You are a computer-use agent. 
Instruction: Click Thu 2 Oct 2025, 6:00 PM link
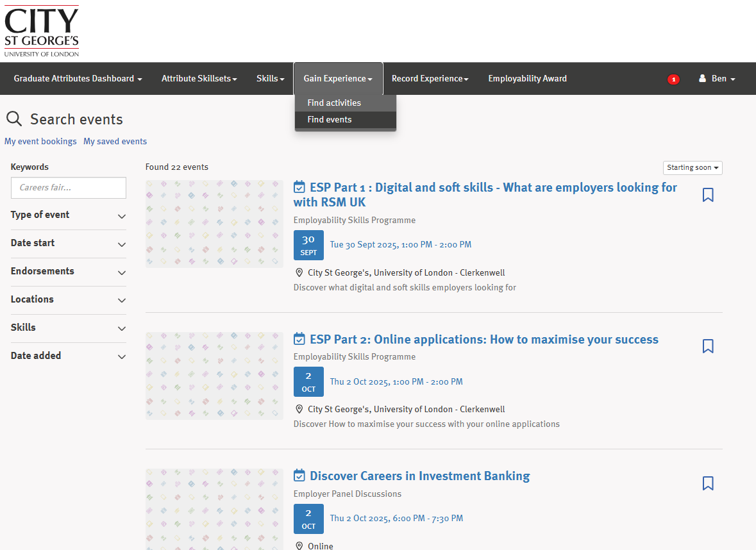(396, 518)
